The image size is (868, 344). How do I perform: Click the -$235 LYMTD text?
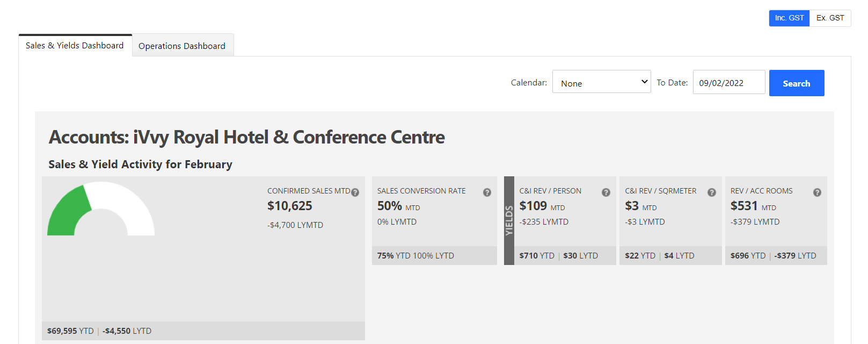[x=544, y=222]
